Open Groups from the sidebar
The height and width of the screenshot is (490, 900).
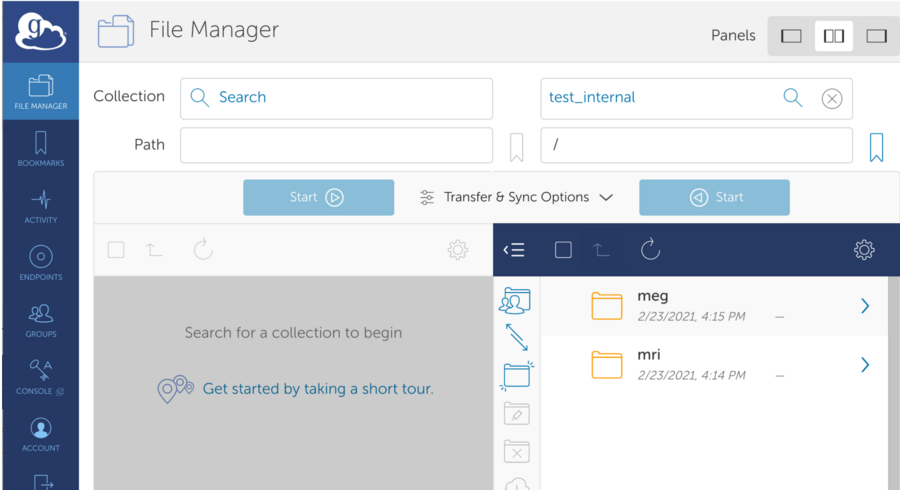(x=40, y=319)
